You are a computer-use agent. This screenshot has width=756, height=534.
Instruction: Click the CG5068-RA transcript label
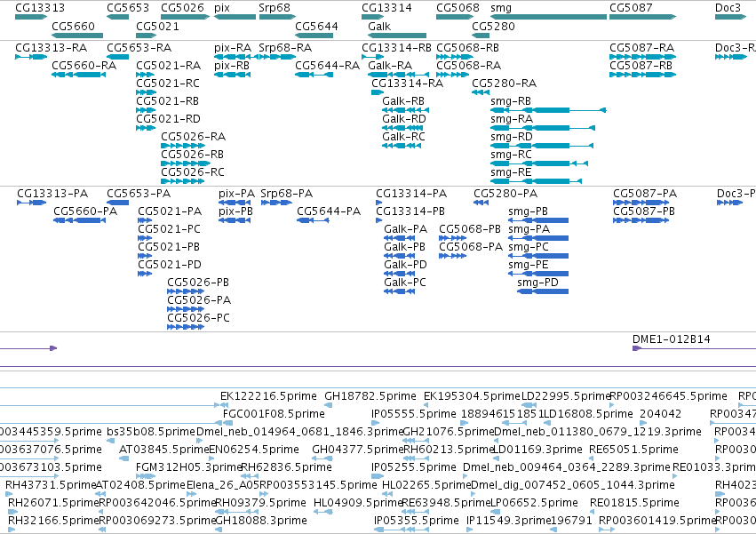pyautogui.click(x=469, y=65)
